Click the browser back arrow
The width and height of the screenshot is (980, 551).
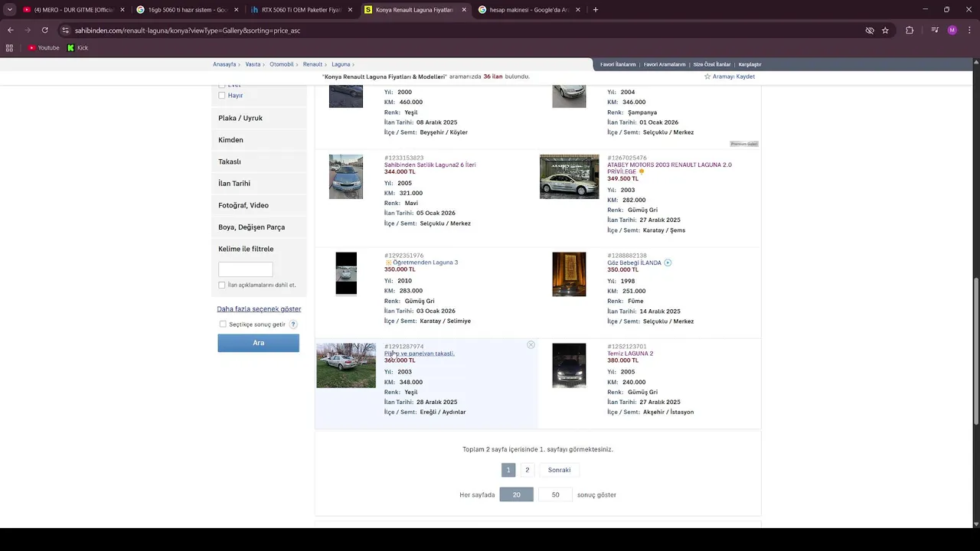tap(10, 30)
